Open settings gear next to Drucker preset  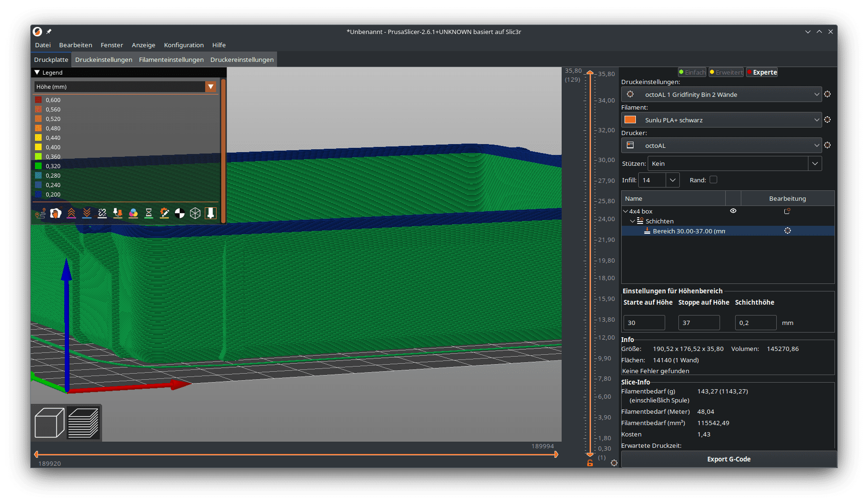(827, 145)
